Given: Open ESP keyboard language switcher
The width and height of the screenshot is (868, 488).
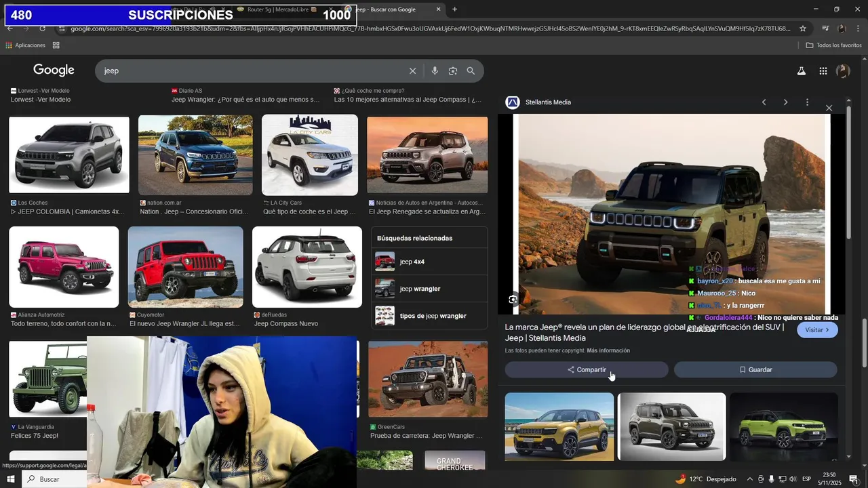Looking at the screenshot, I should [x=807, y=479].
